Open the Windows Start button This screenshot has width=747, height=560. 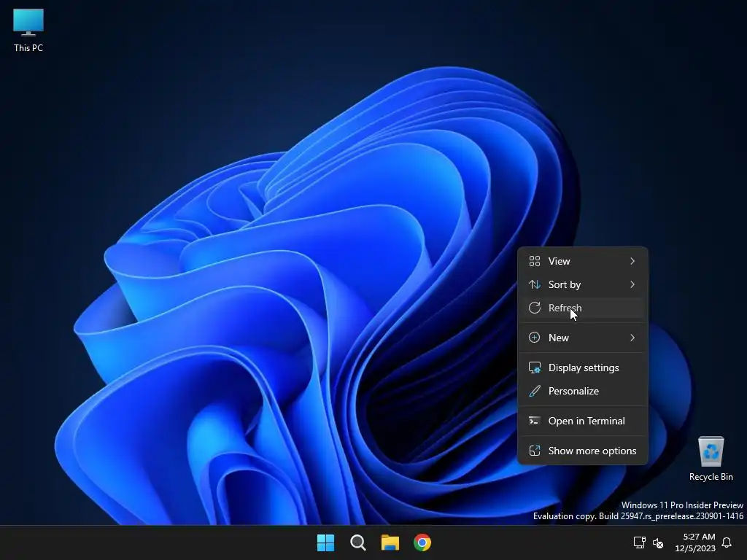click(x=326, y=542)
